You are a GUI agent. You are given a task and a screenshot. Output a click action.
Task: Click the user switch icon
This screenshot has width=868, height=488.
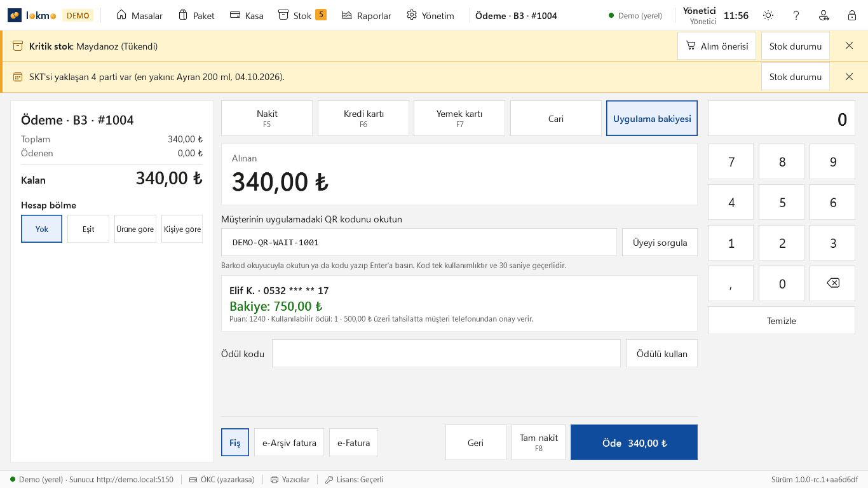tap(824, 15)
